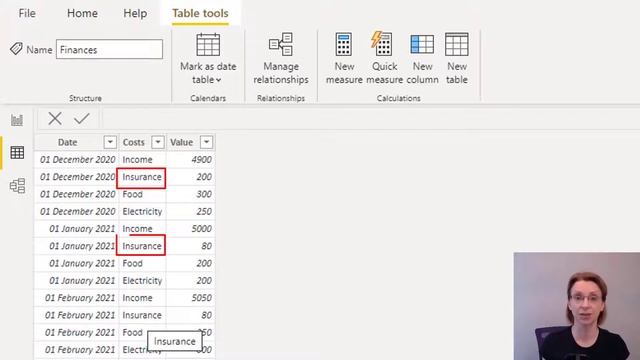Click the Food cell for 01 December 2020

click(142, 194)
